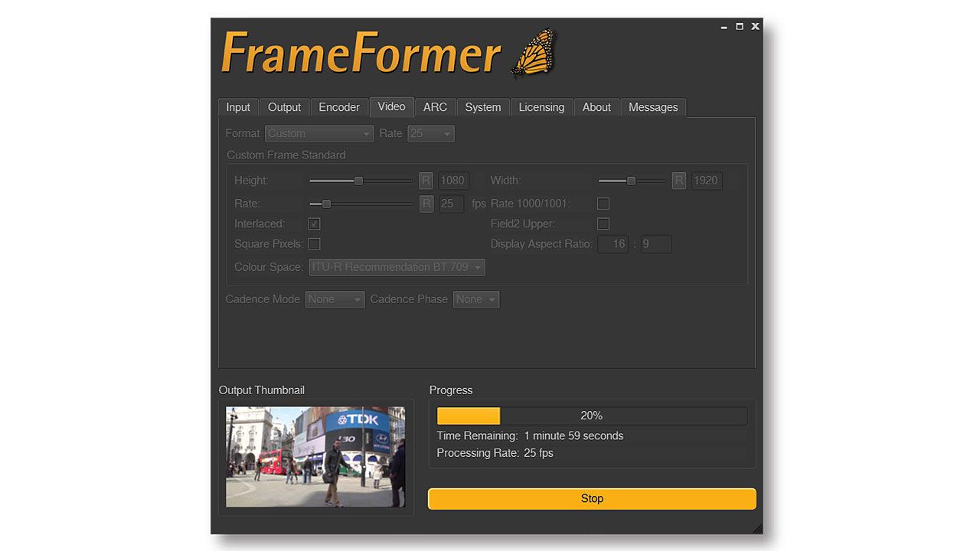Image resolution: width=980 pixels, height=551 pixels.
Task: Click the Height reset R button
Action: point(426,181)
